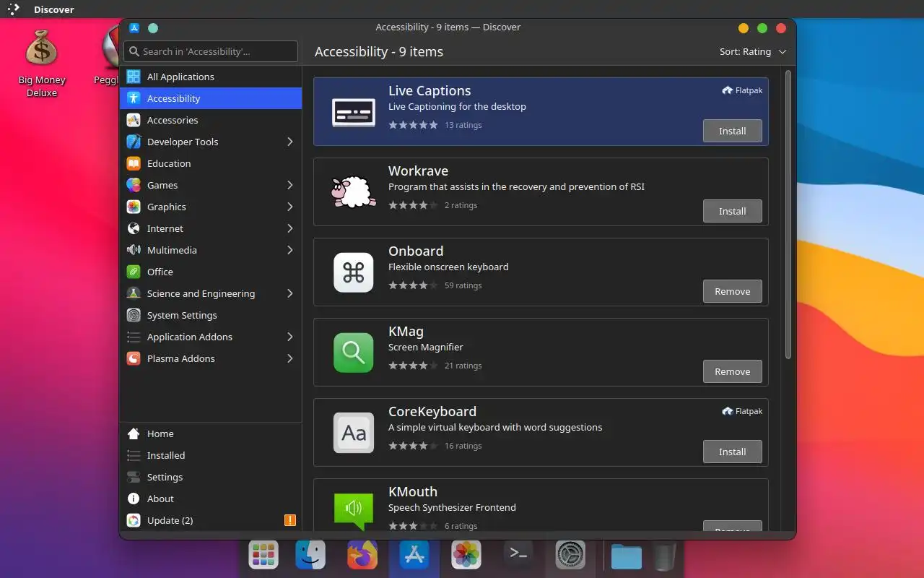This screenshot has width=924, height=578.
Task: Remove KMag
Action: tap(732, 371)
